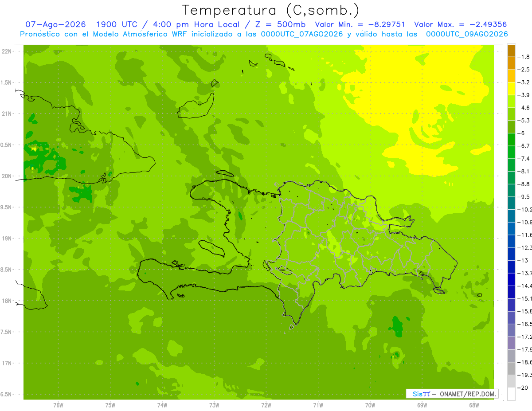Viewport: 532px width, 411px height.
Task: Click the "-8.1" colorbar value
Action: (524, 171)
